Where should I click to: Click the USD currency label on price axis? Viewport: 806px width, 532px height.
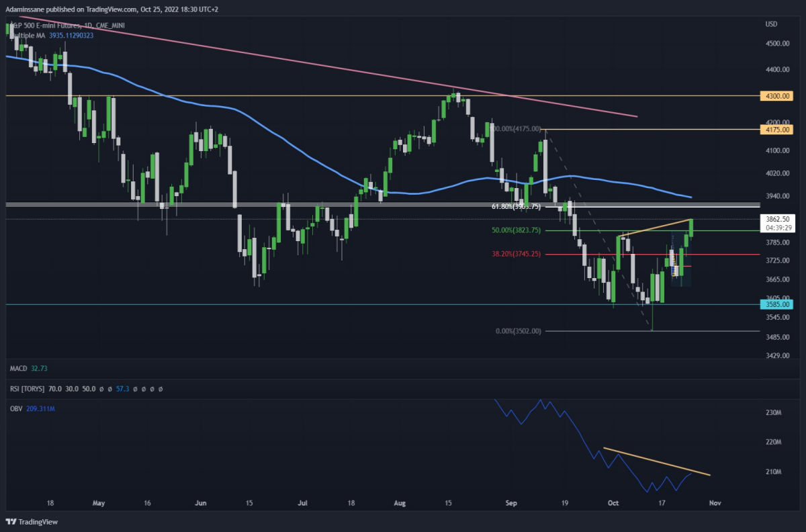tap(771, 24)
